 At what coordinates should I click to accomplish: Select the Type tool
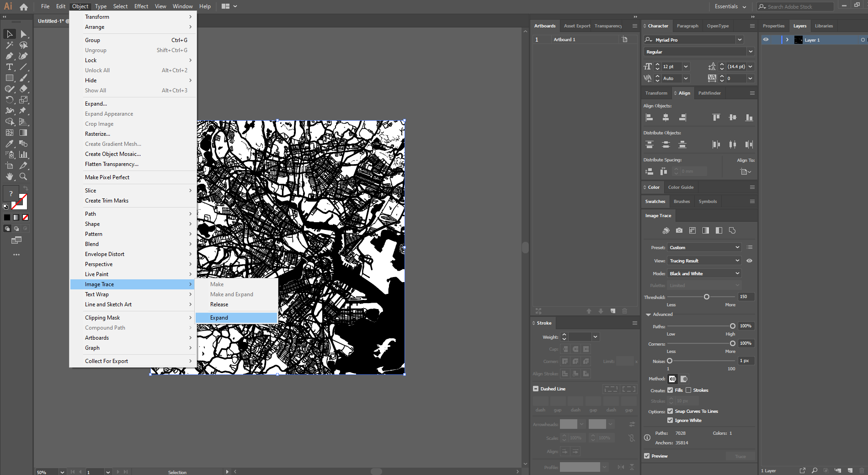(9, 67)
